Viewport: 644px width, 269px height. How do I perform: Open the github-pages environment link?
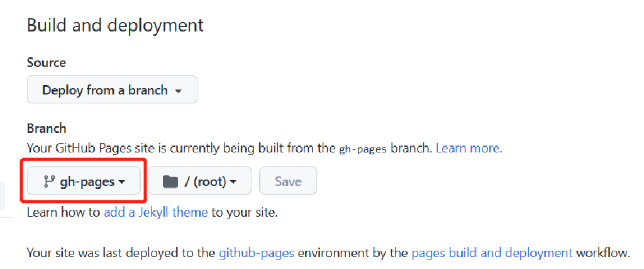point(257,253)
